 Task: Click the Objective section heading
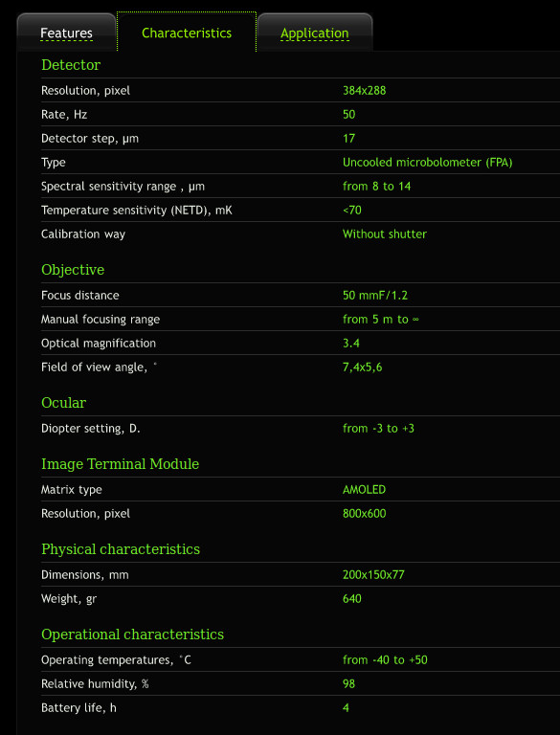[73, 270]
